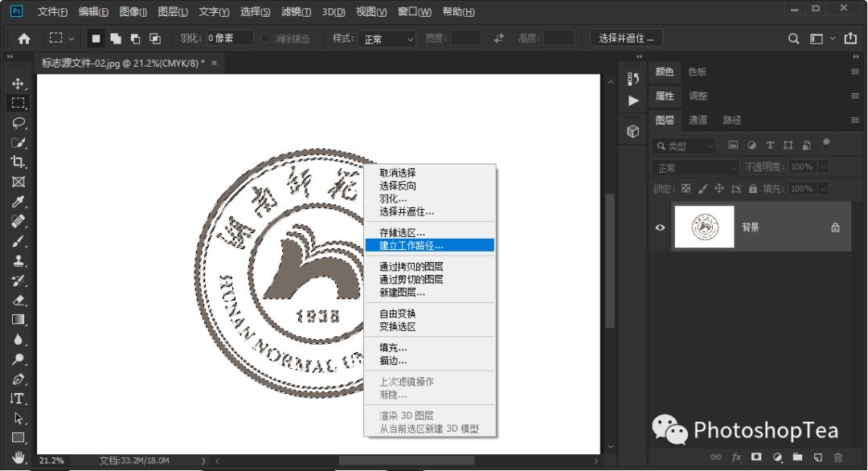Screen dimensions: 868x471
Task: Select the Blur tool
Action: (x=18, y=340)
